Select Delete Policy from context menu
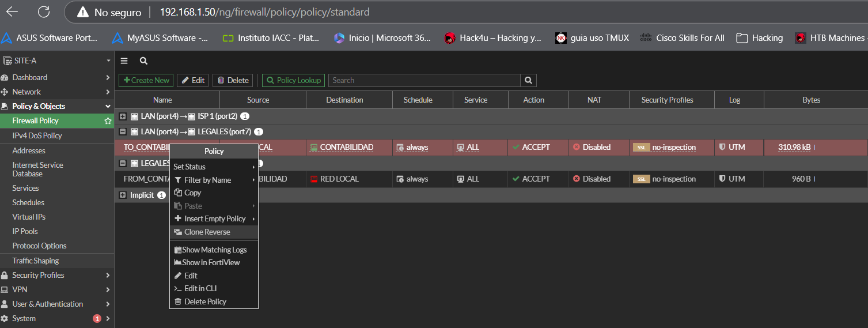 (x=205, y=302)
